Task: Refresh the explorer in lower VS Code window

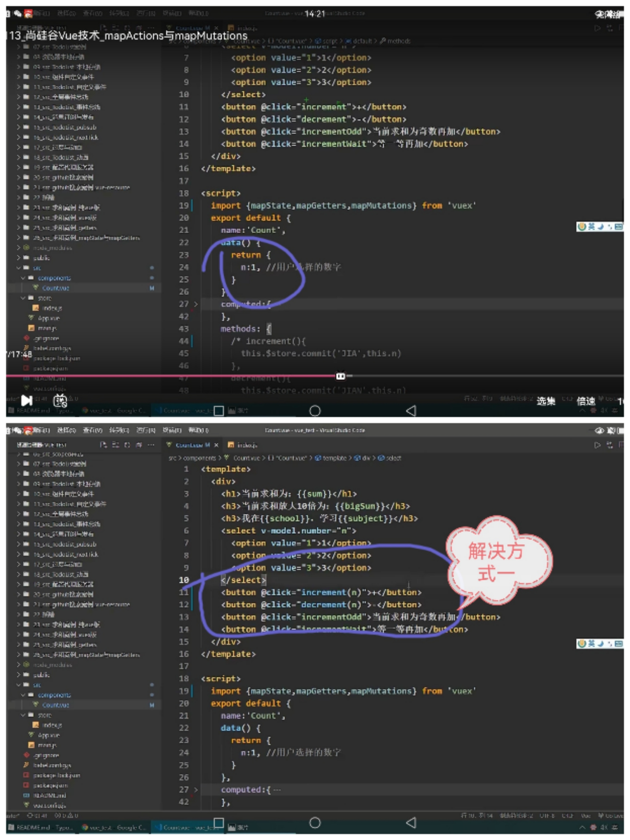Action: tap(127, 445)
